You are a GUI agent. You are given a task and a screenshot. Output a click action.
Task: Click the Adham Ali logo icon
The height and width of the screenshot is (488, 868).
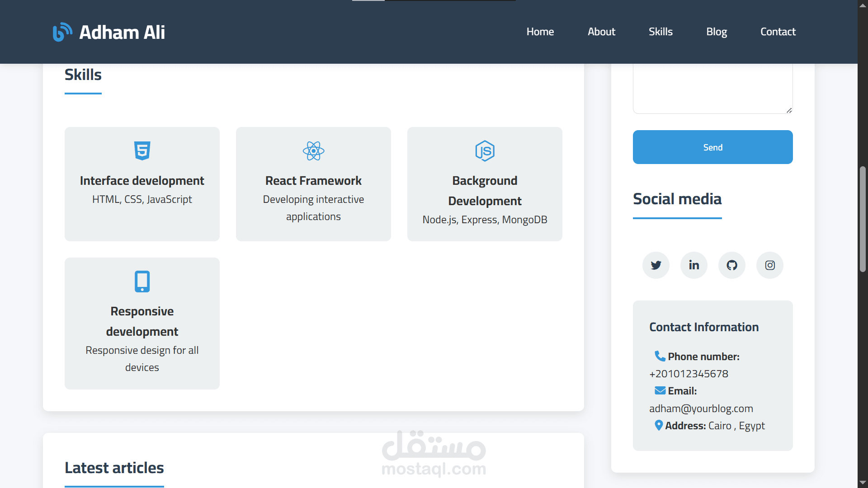pos(62,32)
